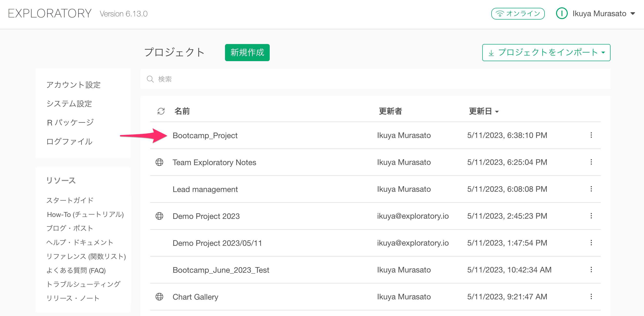Open three-dot menu for Lead management row
Image resolution: width=644 pixels, height=316 pixels.
click(x=591, y=189)
